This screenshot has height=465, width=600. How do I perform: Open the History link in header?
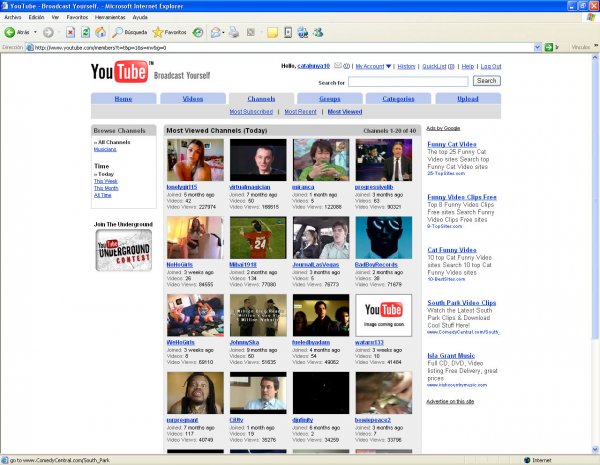pos(406,66)
